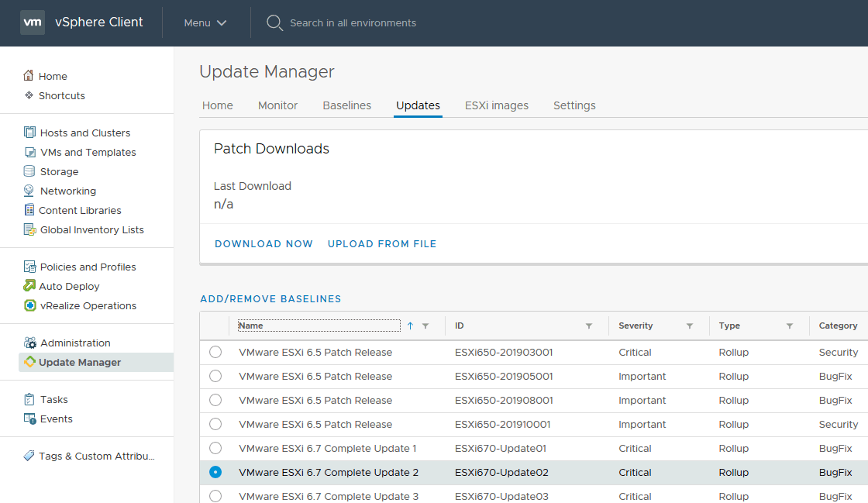The height and width of the screenshot is (503, 868).
Task: Open the Storage inventory icon
Action: (x=29, y=171)
